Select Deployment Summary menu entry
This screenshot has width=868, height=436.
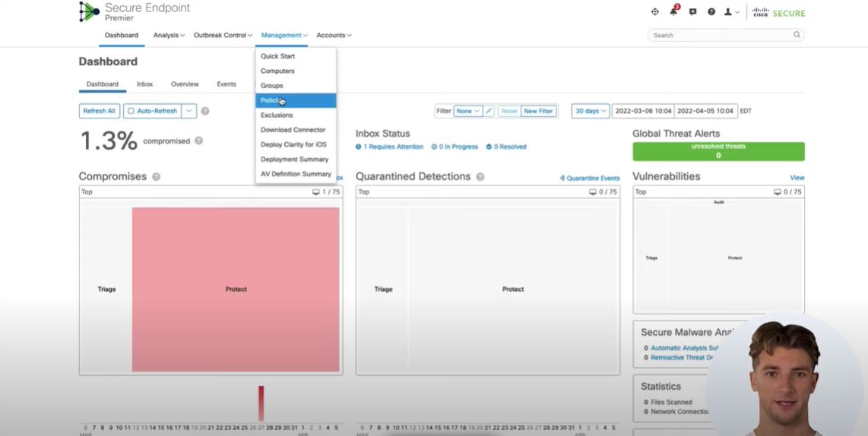coord(296,159)
